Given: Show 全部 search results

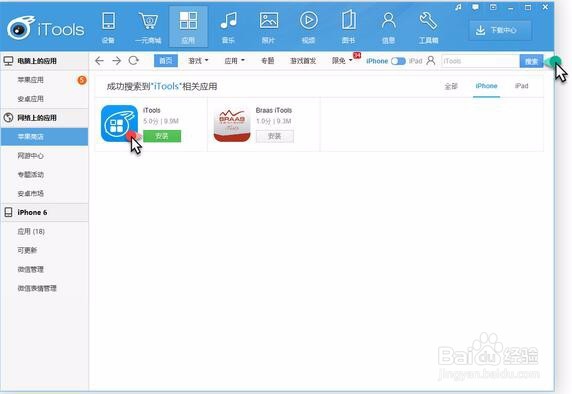Looking at the screenshot, I should click(x=451, y=86).
